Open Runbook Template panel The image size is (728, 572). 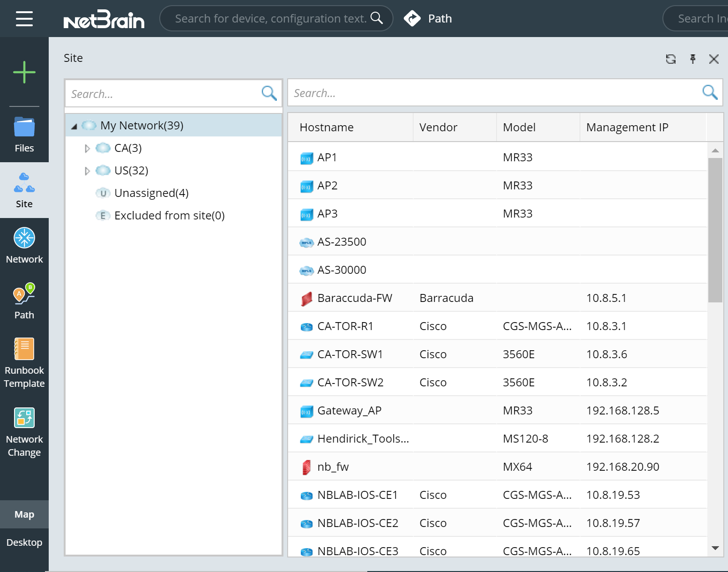click(24, 363)
